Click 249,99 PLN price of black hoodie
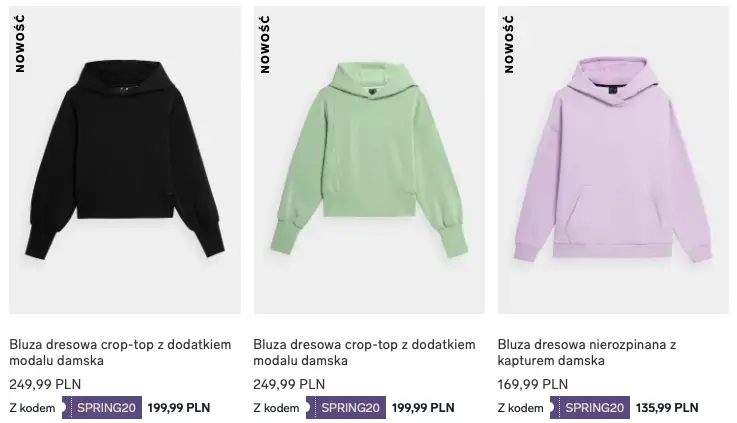Viewport: 737px width, 423px height. tap(45, 384)
